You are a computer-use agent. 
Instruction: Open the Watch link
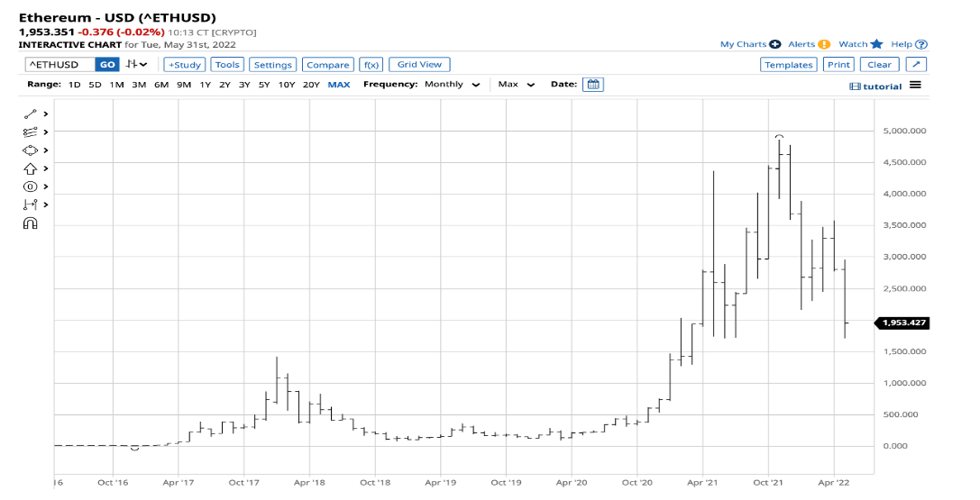(x=853, y=44)
